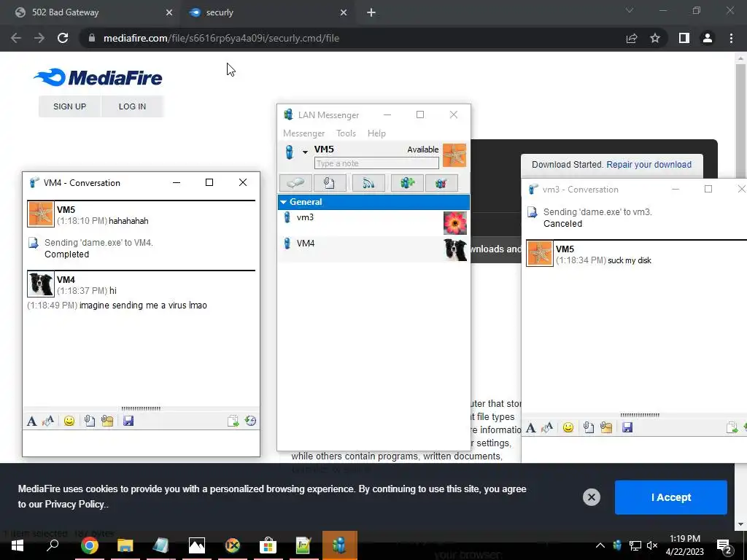
Task: Click the taskbar Search icon
Action: 53,545
